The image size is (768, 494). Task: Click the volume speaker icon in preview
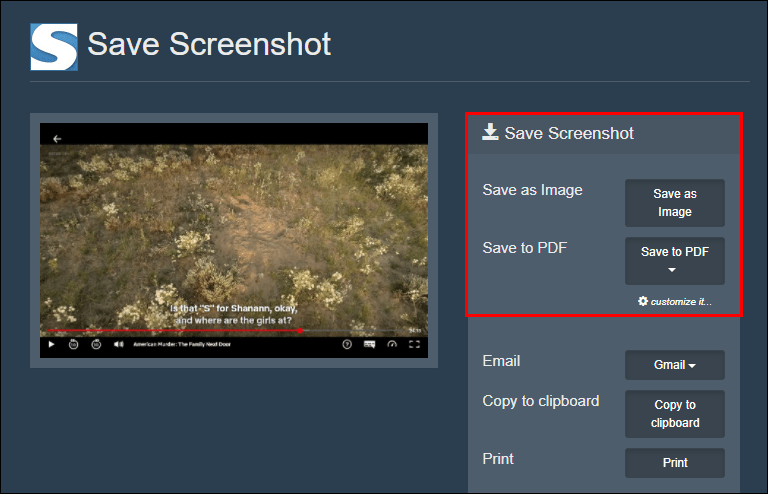click(x=119, y=344)
